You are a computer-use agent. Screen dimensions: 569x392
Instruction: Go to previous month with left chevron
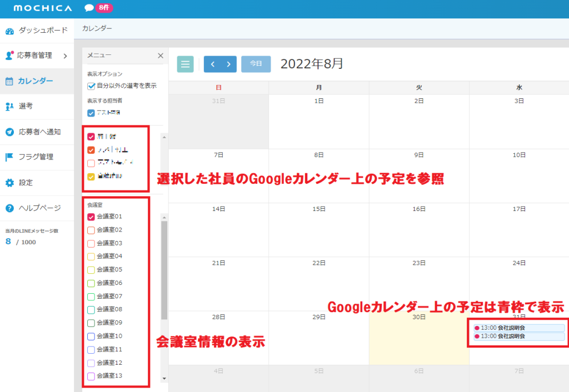pyautogui.click(x=212, y=64)
